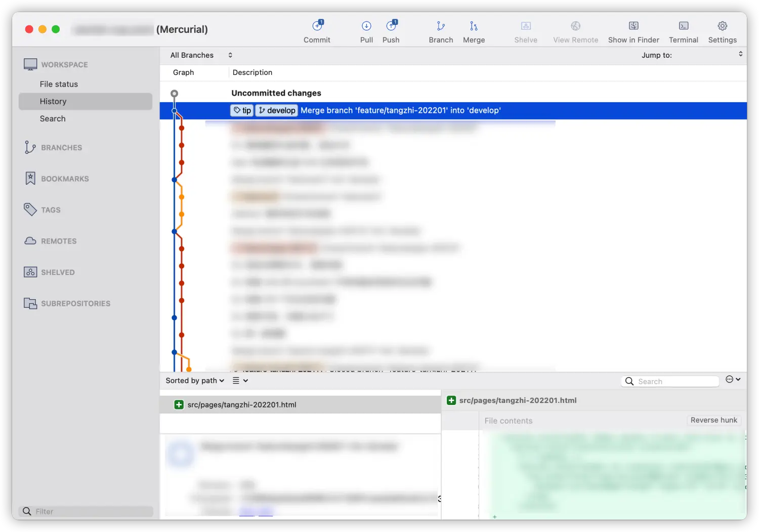Expand the SUBREPOSITORIES section
The width and height of the screenshot is (759, 532).
[75, 304]
